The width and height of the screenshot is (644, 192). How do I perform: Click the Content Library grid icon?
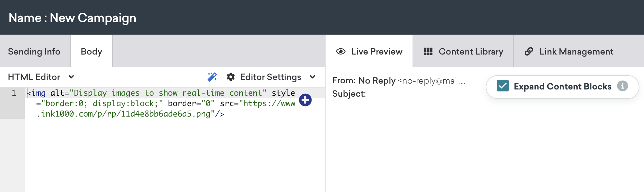[x=428, y=52]
